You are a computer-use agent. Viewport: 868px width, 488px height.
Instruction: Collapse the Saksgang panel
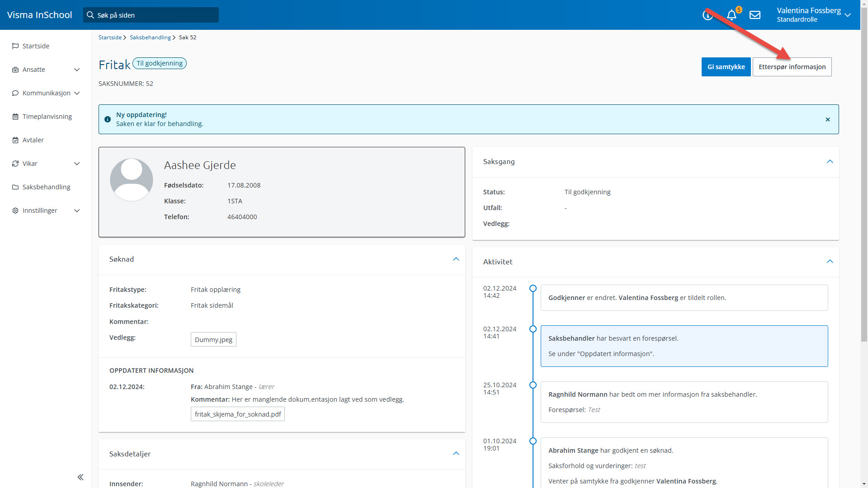point(830,162)
